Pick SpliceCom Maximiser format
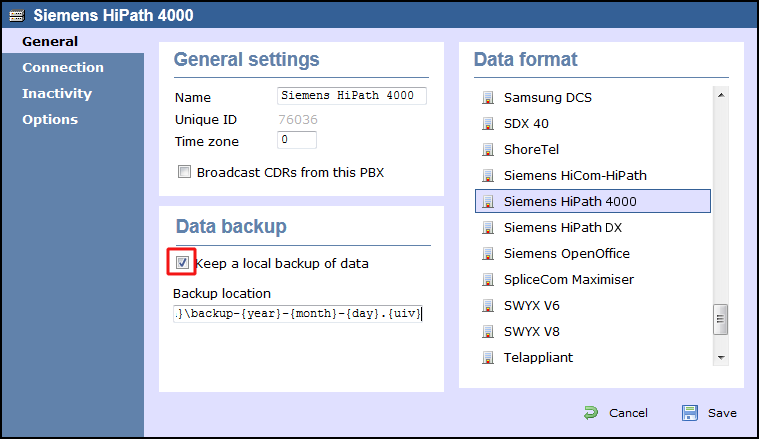The height and width of the screenshot is (439, 759). click(x=593, y=280)
